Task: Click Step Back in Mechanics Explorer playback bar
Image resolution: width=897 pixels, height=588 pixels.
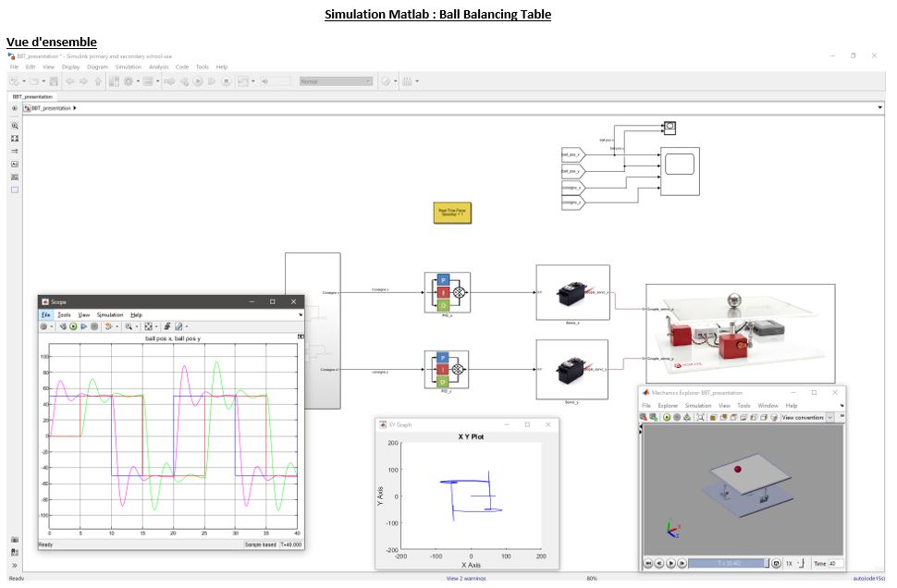Action: click(x=659, y=563)
